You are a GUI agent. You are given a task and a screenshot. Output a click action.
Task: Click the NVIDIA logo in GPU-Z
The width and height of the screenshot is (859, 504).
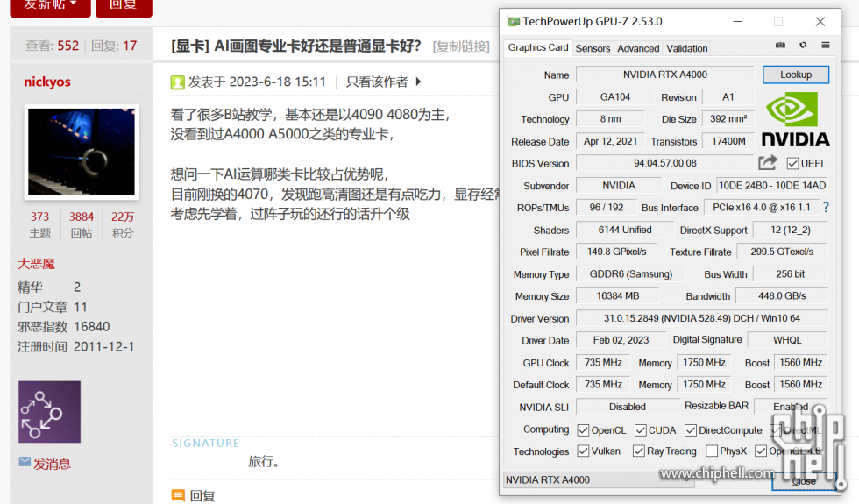pyautogui.click(x=796, y=119)
